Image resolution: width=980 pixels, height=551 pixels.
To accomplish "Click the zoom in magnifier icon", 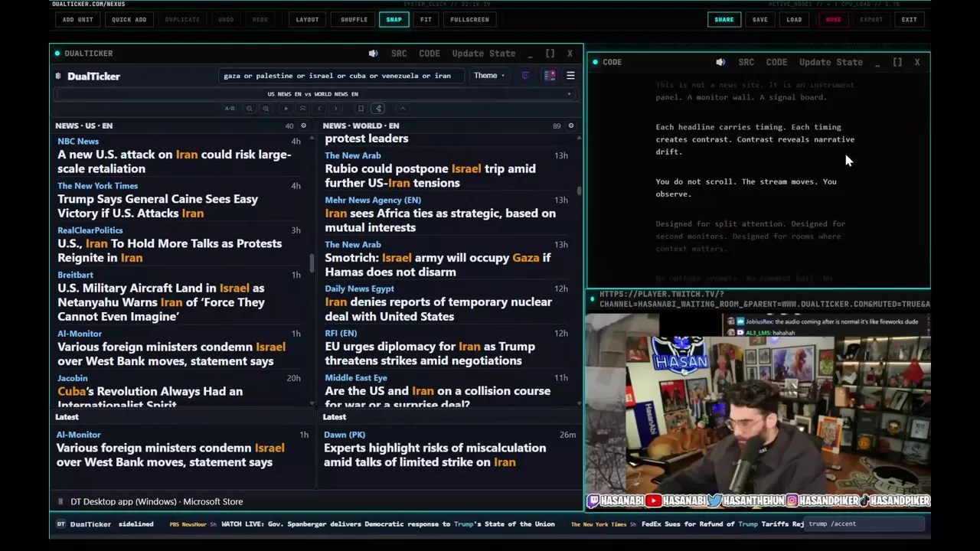I will [x=266, y=109].
